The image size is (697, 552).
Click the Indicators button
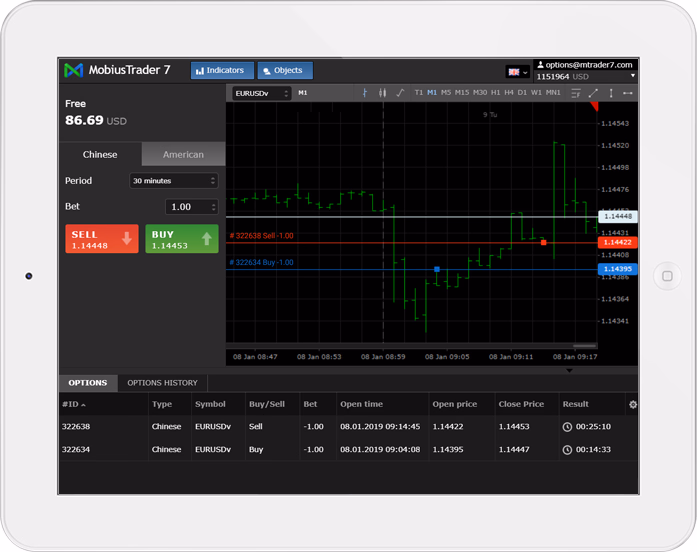click(222, 70)
